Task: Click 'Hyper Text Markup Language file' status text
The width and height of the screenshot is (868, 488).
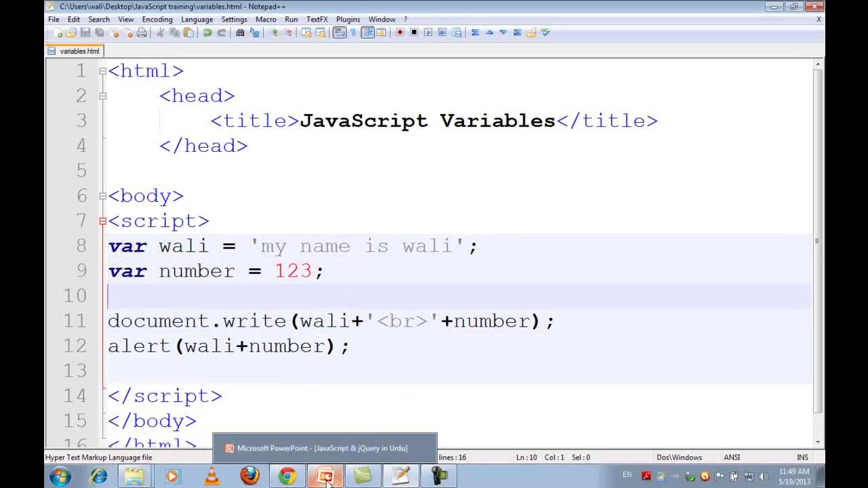Action: 99,457
